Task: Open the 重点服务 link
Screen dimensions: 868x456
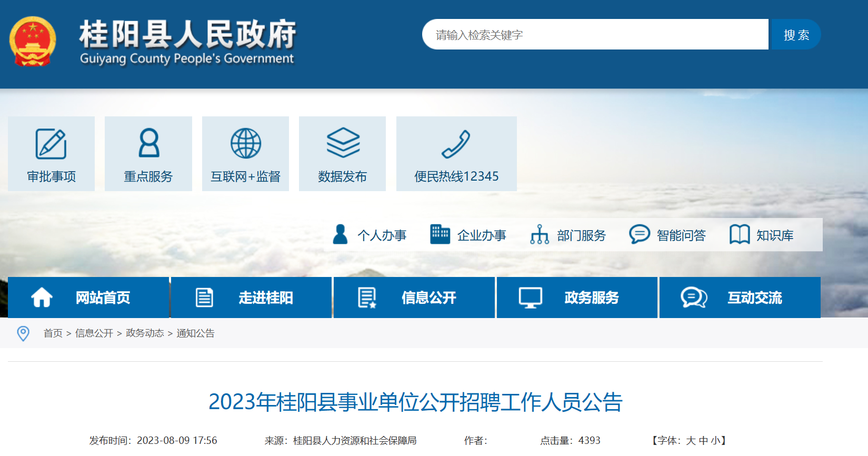Action: point(148,154)
